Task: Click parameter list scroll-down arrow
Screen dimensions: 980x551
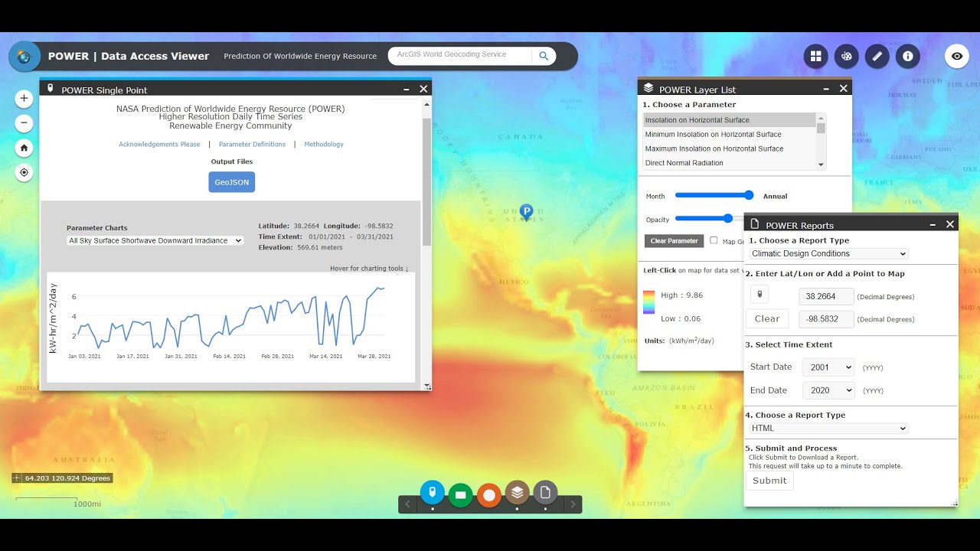Action: pyautogui.click(x=821, y=165)
